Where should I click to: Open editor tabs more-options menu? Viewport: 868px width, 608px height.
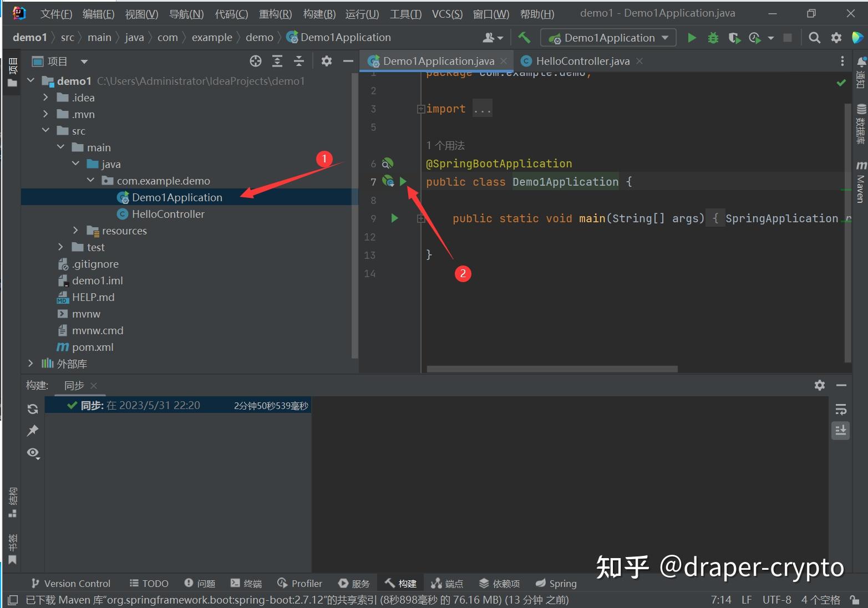point(842,61)
